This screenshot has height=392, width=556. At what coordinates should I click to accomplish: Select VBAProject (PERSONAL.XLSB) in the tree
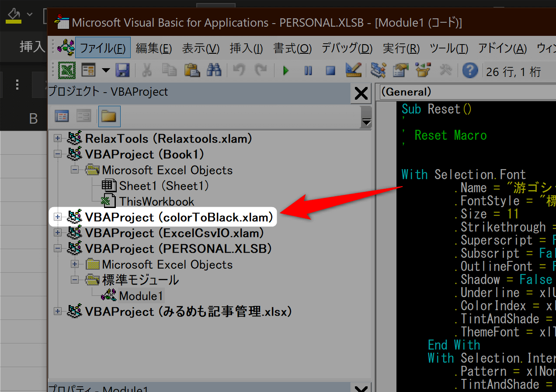point(178,249)
